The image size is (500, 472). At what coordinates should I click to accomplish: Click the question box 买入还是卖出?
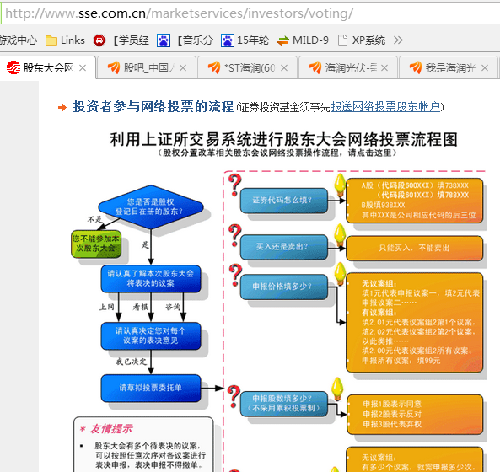283,247
